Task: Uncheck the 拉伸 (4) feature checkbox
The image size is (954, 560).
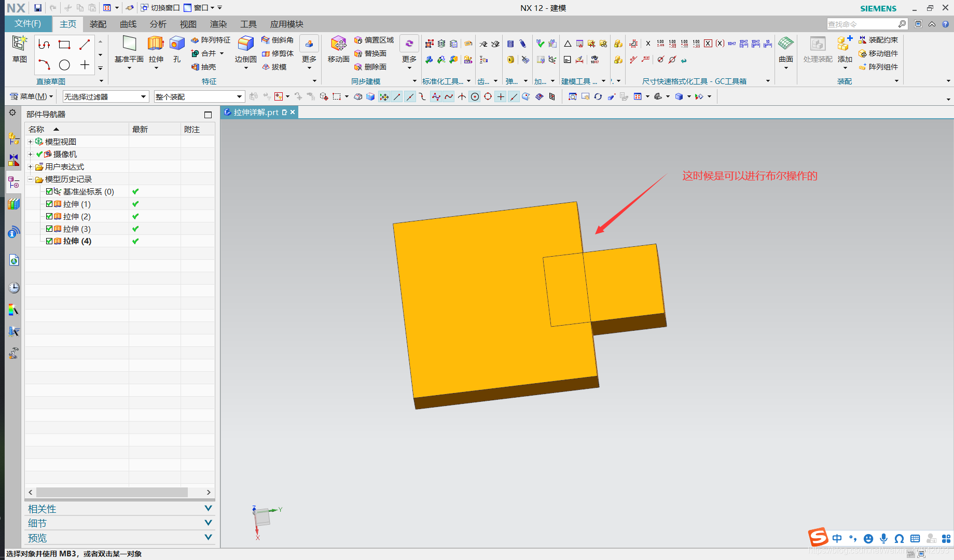Action: 49,241
